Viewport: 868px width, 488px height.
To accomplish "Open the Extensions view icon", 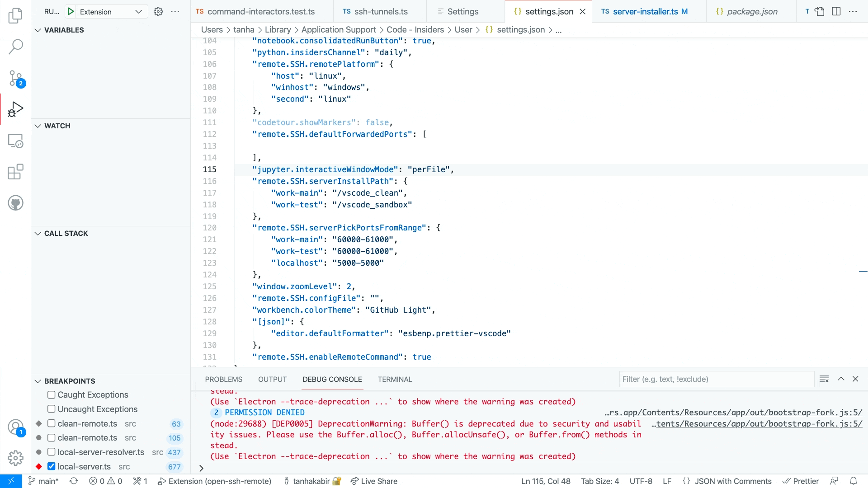I will (x=15, y=172).
